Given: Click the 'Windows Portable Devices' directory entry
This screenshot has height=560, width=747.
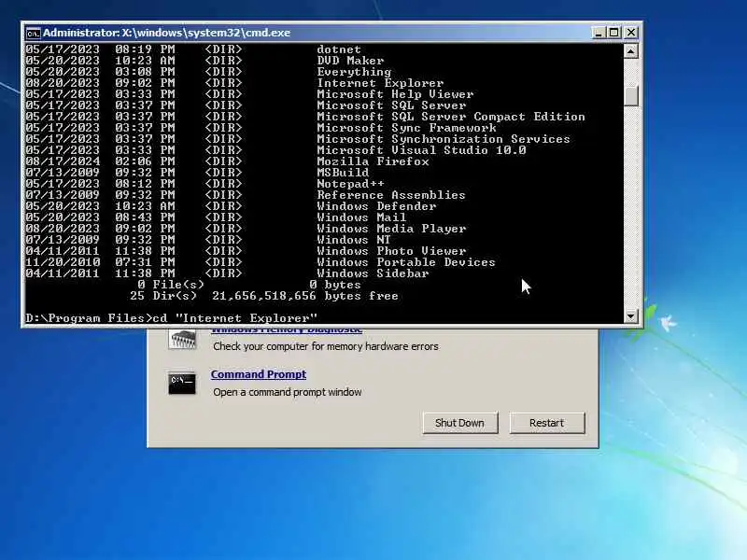Looking at the screenshot, I should pyautogui.click(x=406, y=262).
